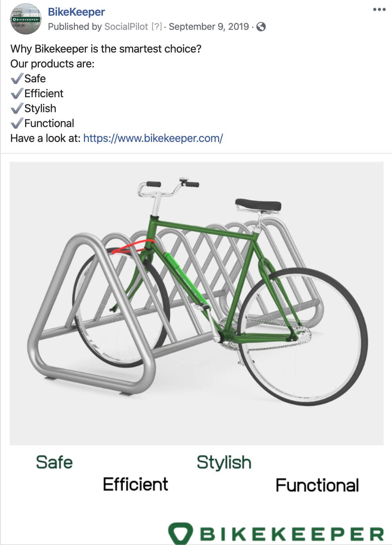This screenshot has height=545, width=392.
Task: Open the BikeKeeper page name link
Action: (76, 12)
